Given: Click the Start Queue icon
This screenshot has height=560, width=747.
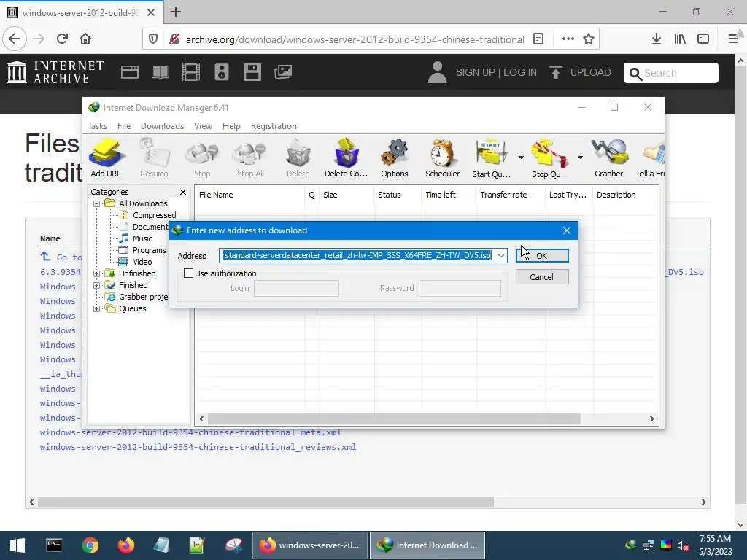Looking at the screenshot, I should [491, 158].
